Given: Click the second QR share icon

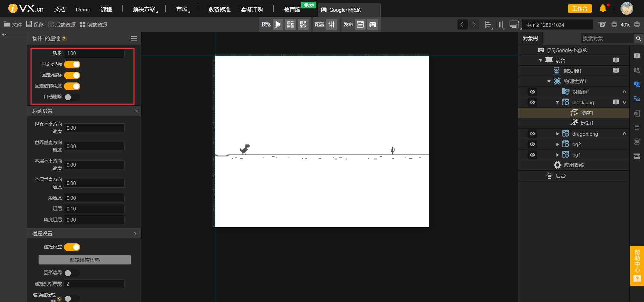Looking at the screenshot, I should 303,24.
